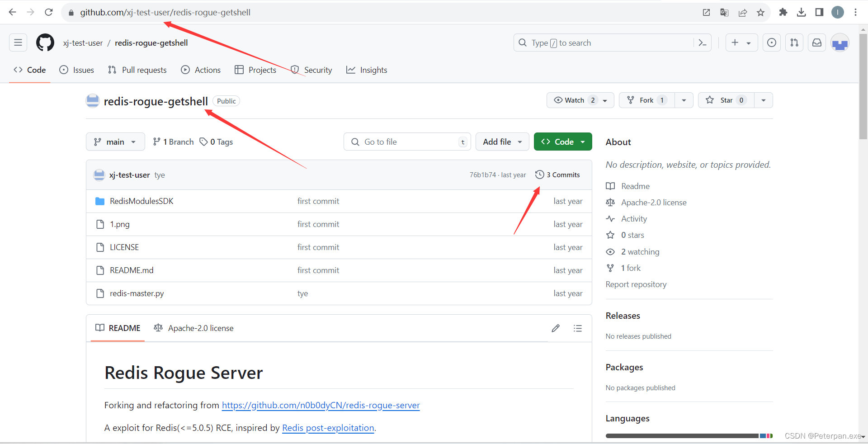Open the Actions tab
This screenshot has height=444, width=868.
pyautogui.click(x=201, y=70)
